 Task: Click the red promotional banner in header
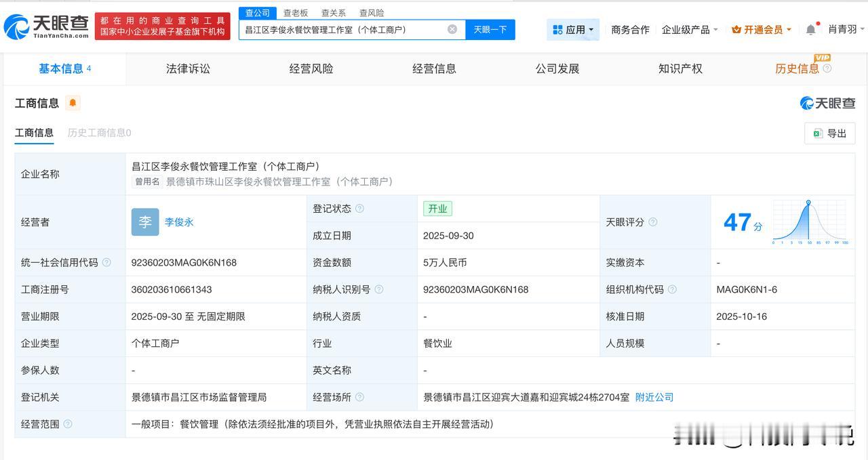tap(162, 26)
